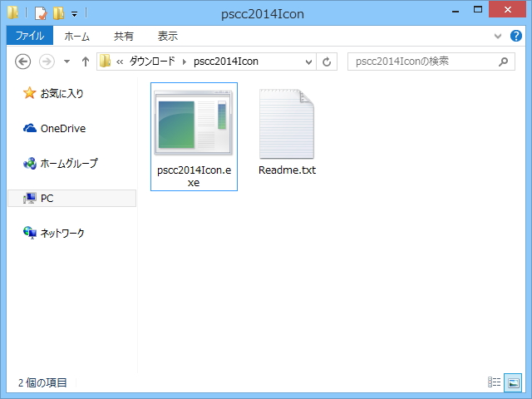Expand the address bar history dropdown
The image size is (532, 399).
pyautogui.click(x=308, y=62)
